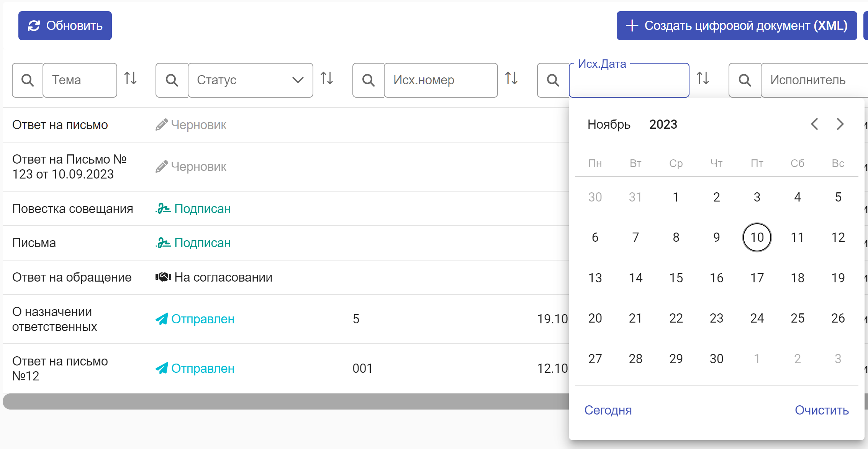
Task: Click pencil icon in 'Ответ на Письмо № 123' row
Action: [x=162, y=167]
